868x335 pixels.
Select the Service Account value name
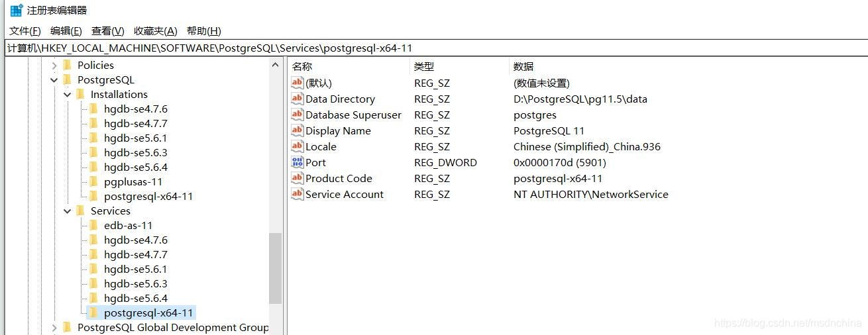(345, 195)
